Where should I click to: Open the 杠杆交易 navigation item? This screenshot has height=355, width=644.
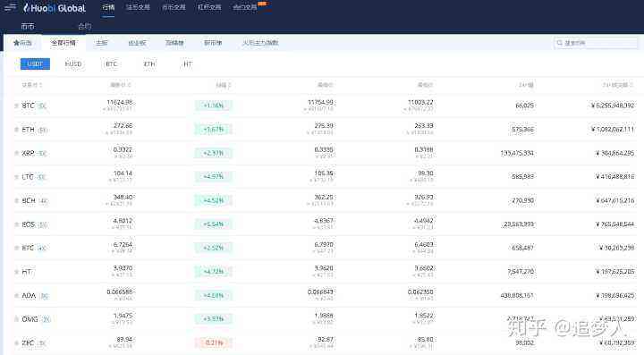click(209, 7)
